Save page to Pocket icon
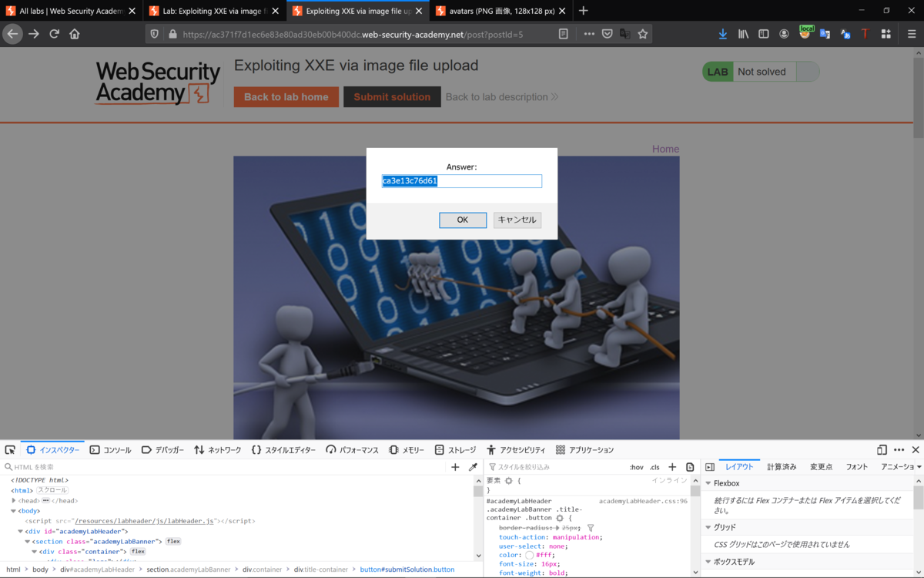924x578 pixels. coord(607,34)
